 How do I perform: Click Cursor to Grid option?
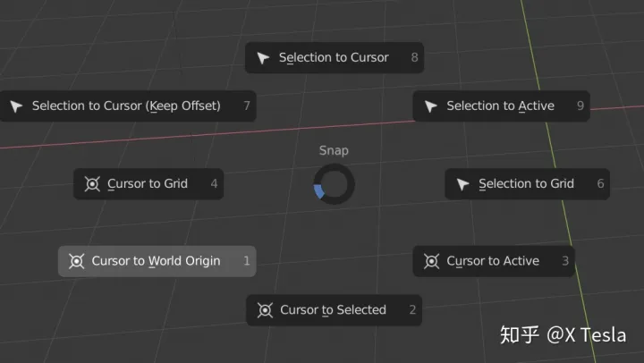(x=148, y=183)
